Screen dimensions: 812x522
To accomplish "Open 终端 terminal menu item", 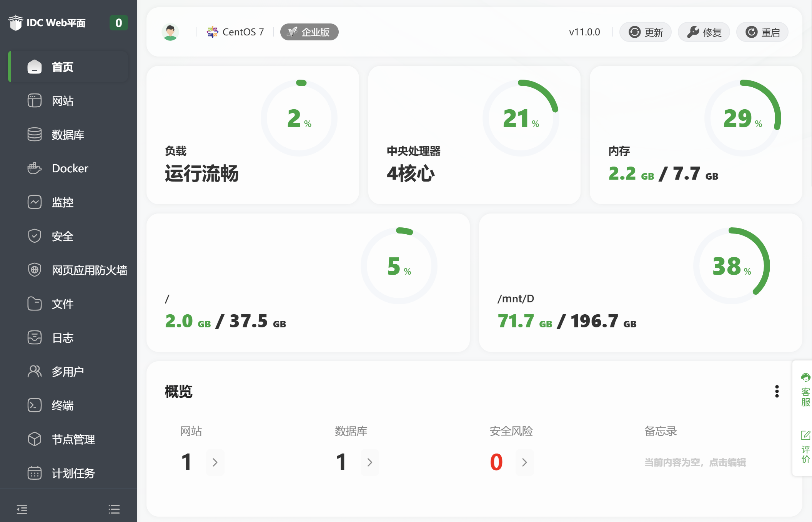I will [68, 405].
